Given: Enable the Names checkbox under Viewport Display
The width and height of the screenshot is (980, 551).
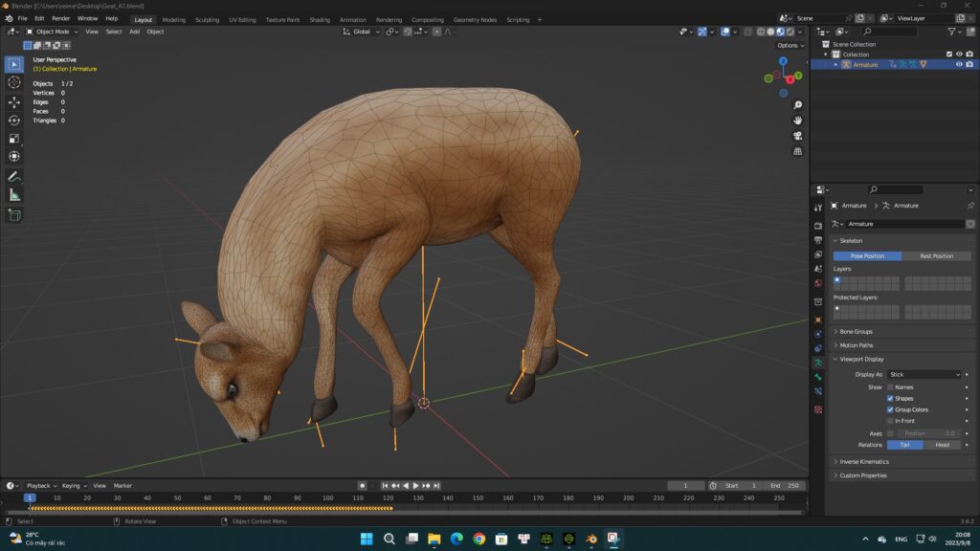Looking at the screenshot, I should (889, 386).
